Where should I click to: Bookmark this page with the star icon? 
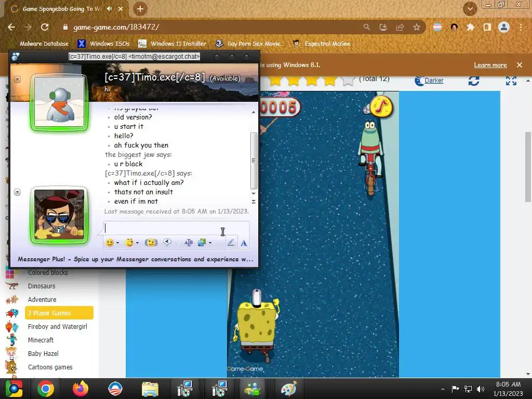pos(417,27)
